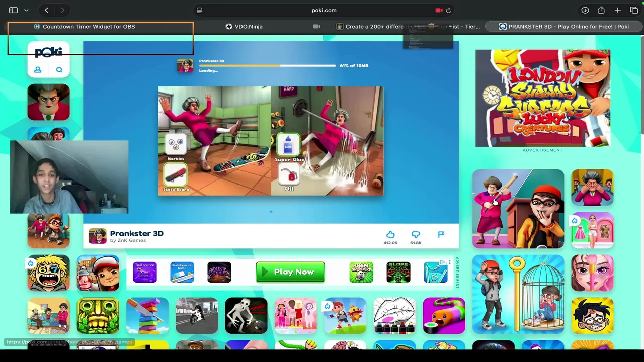Open the Safari downloads list
This screenshot has height=362, width=644.
tap(585, 10)
